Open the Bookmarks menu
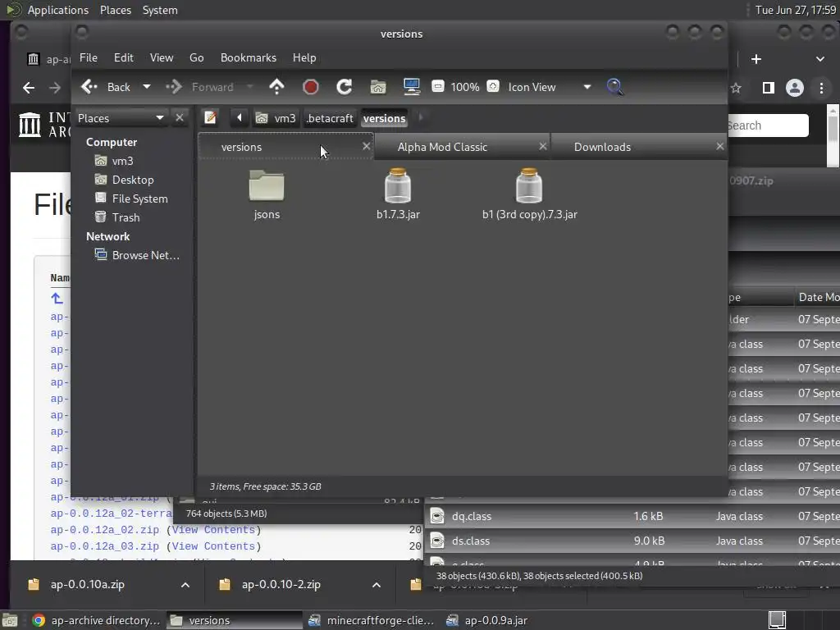The height and width of the screenshot is (630, 840). pyautogui.click(x=249, y=57)
